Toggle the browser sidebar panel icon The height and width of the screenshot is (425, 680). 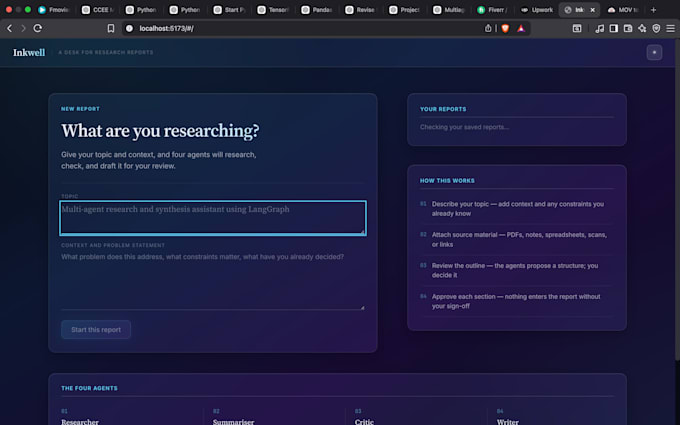(x=614, y=28)
